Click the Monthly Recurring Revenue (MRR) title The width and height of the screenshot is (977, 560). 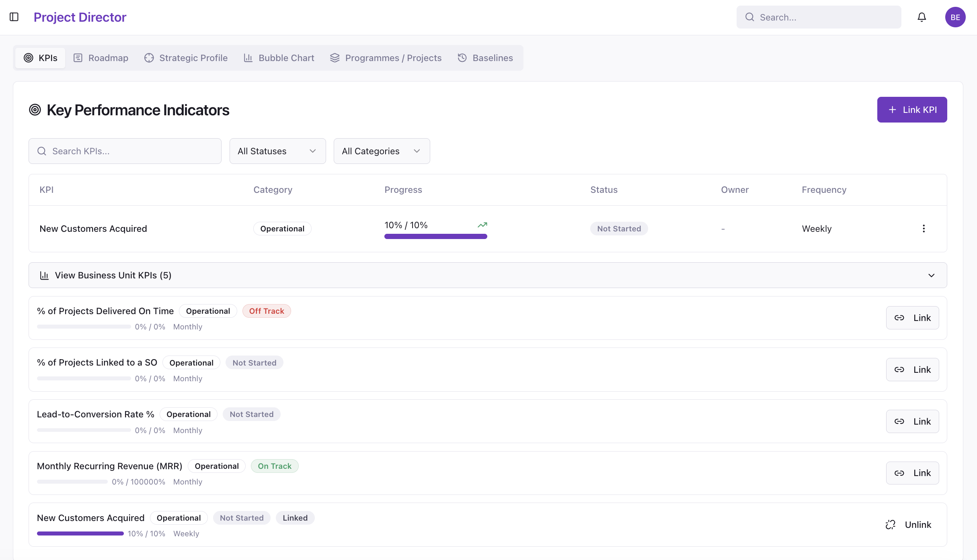coord(110,466)
